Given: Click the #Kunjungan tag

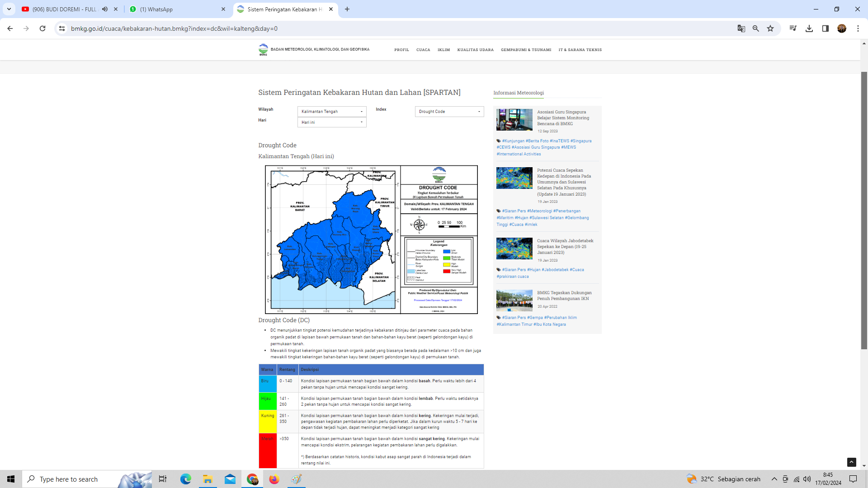Looking at the screenshot, I should pos(513,141).
